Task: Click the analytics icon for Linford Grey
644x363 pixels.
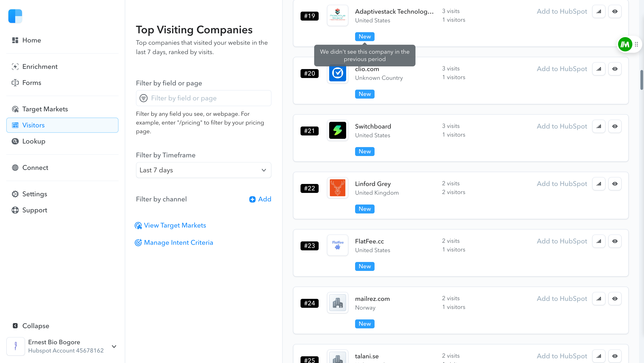Action: pos(599,184)
